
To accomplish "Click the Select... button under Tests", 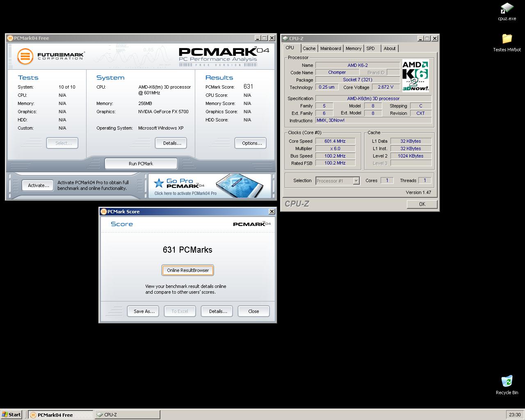I will click(x=62, y=143).
